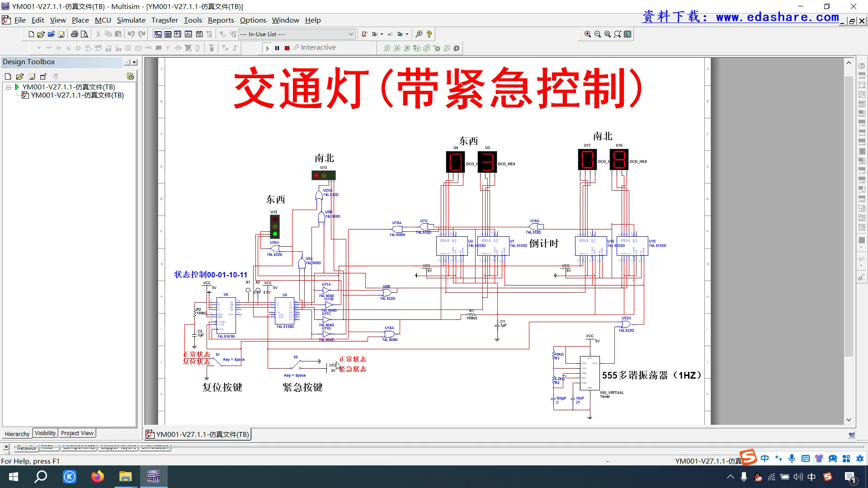
Task: Click the current probe icon
Action: point(397,48)
